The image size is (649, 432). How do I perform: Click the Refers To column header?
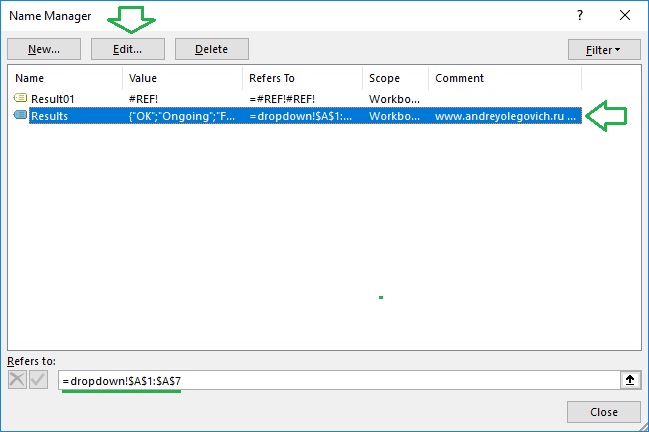coord(303,78)
